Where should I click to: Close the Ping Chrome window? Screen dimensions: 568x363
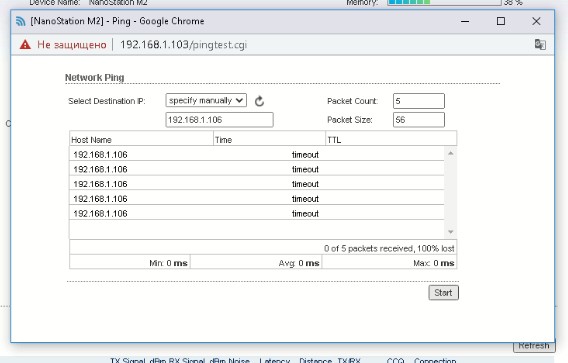pos(536,21)
